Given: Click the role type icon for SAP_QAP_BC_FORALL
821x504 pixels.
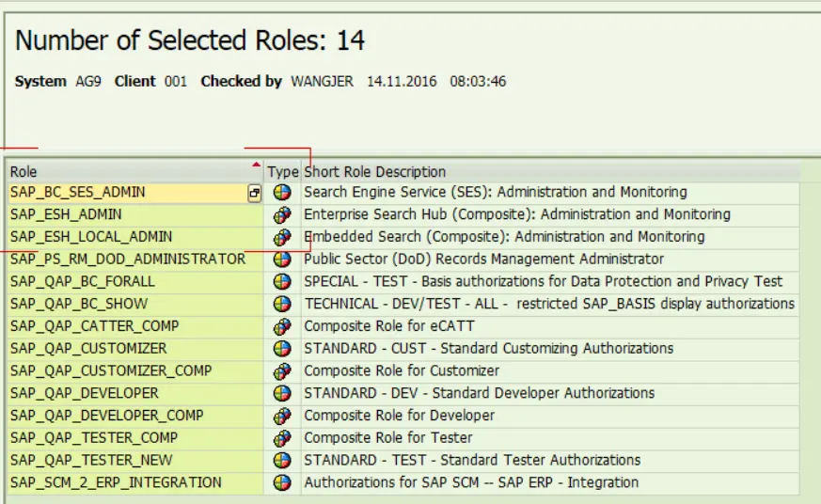Looking at the screenshot, I should pyautogui.click(x=282, y=281).
